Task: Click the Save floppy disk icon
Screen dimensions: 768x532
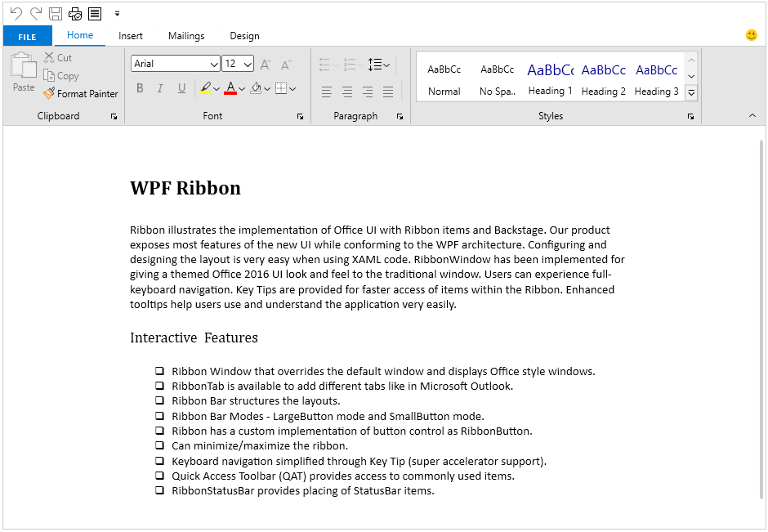Action: pyautogui.click(x=56, y=13)
